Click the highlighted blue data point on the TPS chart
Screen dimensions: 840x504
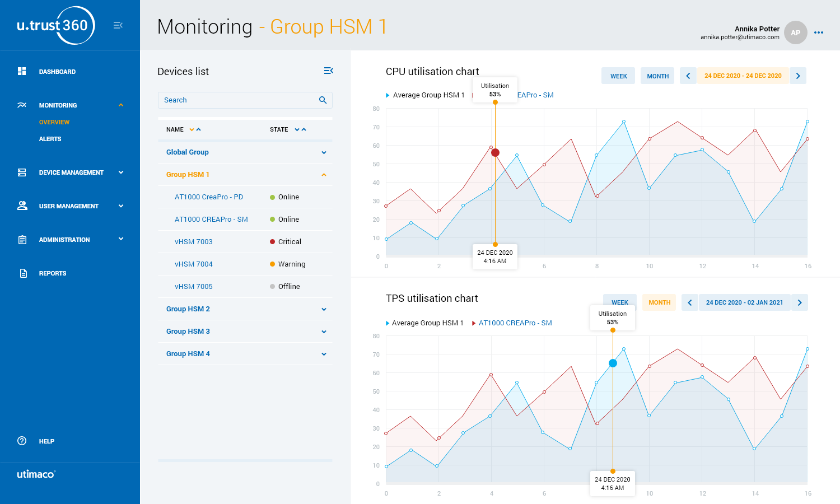pyautogui.click(x=613, y=363)
